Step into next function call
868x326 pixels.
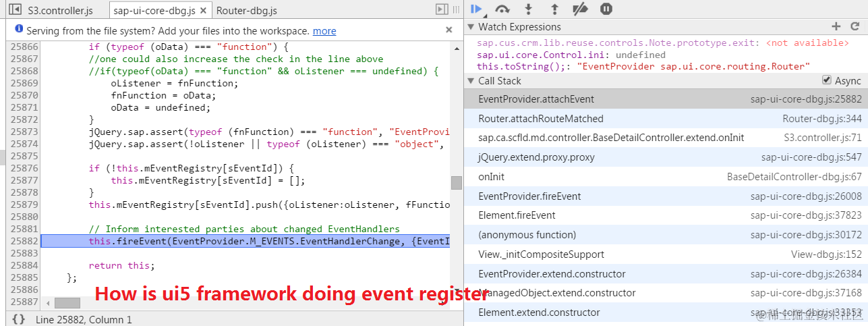(529, 9)
